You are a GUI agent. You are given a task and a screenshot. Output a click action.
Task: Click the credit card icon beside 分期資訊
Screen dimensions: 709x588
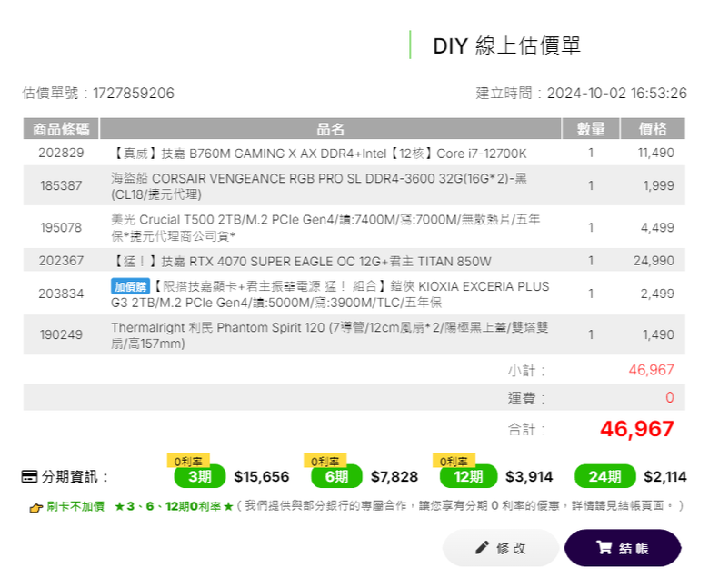[x=29, y=476]
